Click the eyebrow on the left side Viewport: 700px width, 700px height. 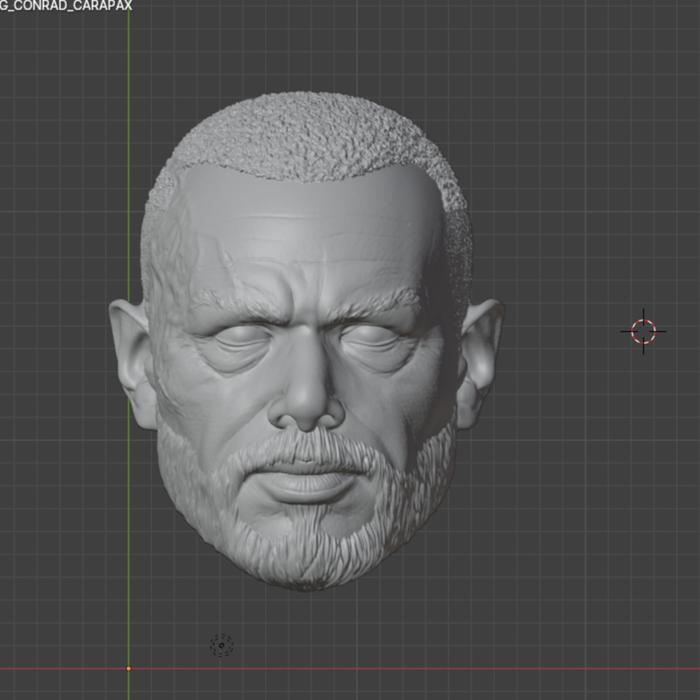243,304
